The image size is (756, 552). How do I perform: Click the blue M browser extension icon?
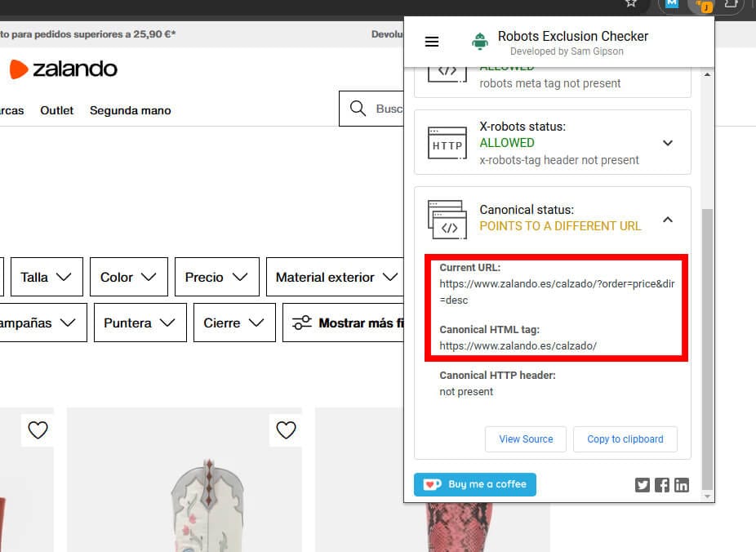[672, 4]
